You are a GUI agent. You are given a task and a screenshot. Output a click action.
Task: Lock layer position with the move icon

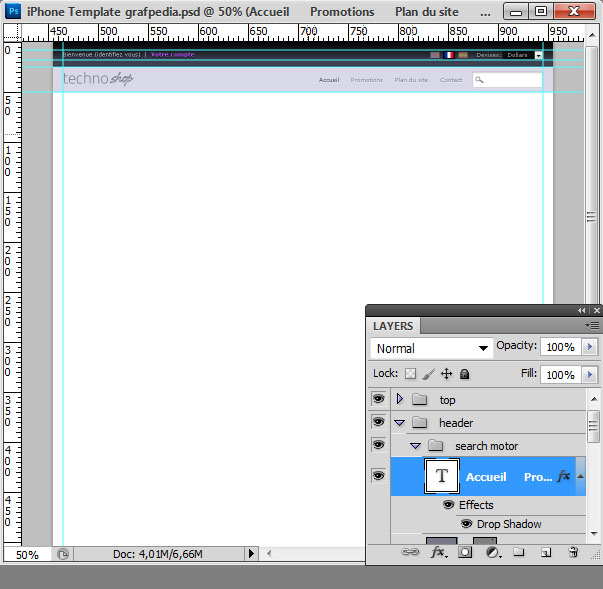pyautogui.click(x=446, y=373)
